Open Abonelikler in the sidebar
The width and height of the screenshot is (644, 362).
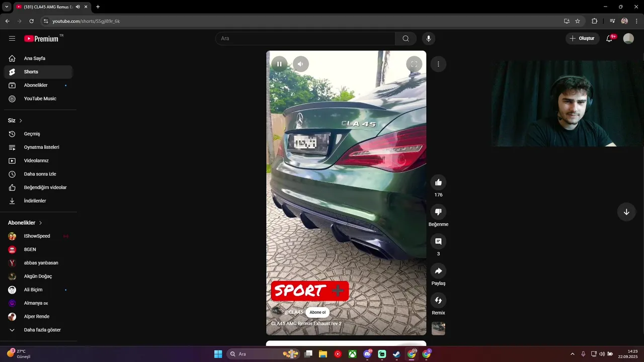coord(38,85)
